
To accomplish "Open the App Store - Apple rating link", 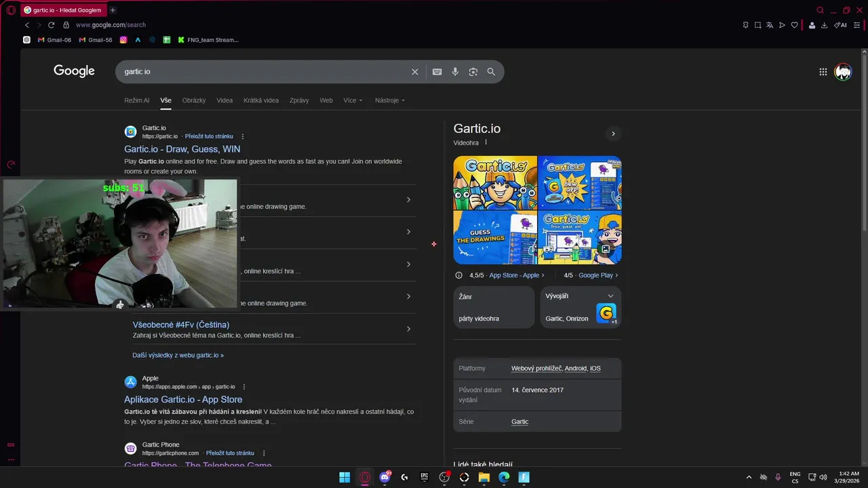I will click(x=517, y=275).
